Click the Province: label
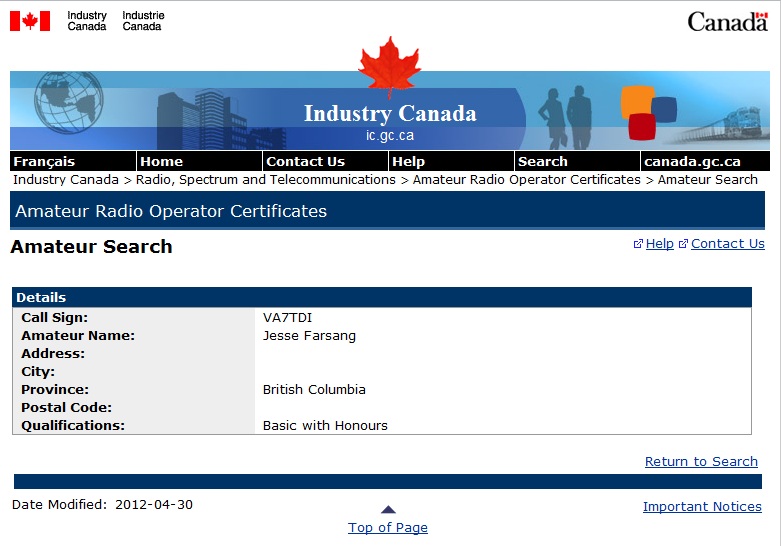The height and width of the screenshot is (546, 781). [x=55, y=389]
